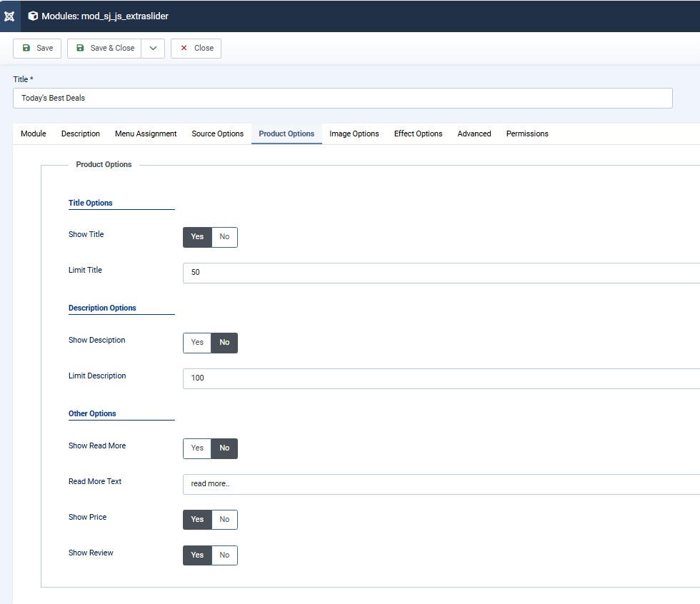The width and height of the screenshot is (700, 604).
Task: Click the Save button
Action: pyautogui.click(x=37, y=48)
